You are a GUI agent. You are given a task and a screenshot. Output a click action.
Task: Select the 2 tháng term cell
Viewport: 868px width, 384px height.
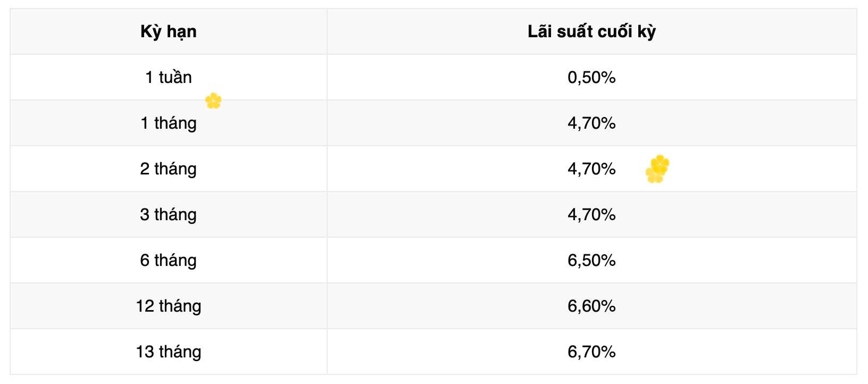click(169, 169)
